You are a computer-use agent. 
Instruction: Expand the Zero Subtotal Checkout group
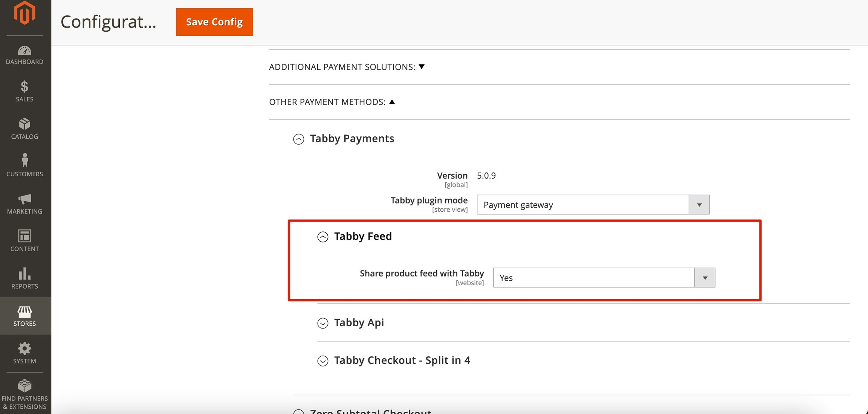coord(362,411)
